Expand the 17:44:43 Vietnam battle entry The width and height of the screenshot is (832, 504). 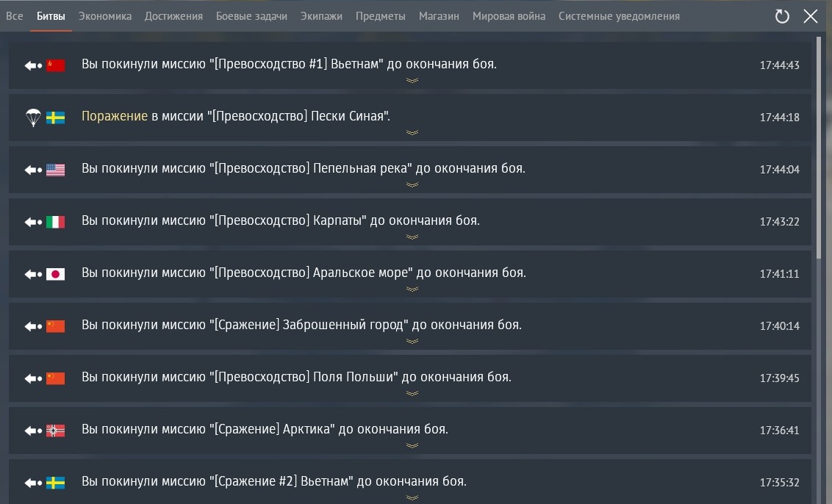[x=412, y=81]
